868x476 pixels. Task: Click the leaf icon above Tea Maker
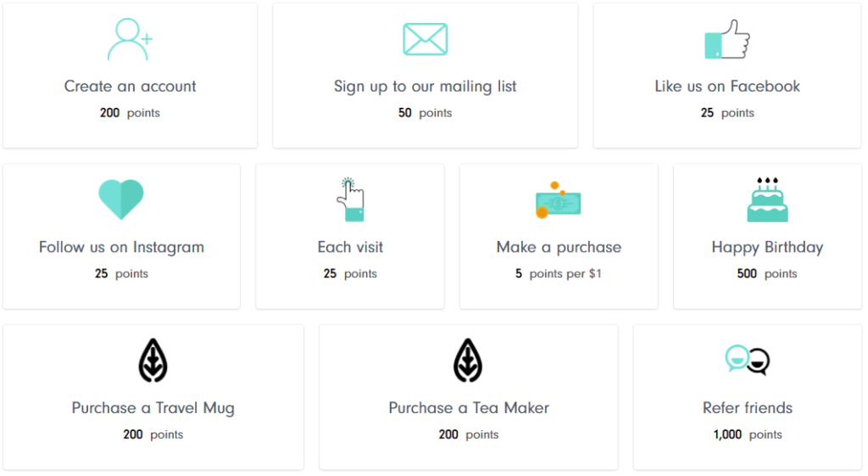(468, 361)
